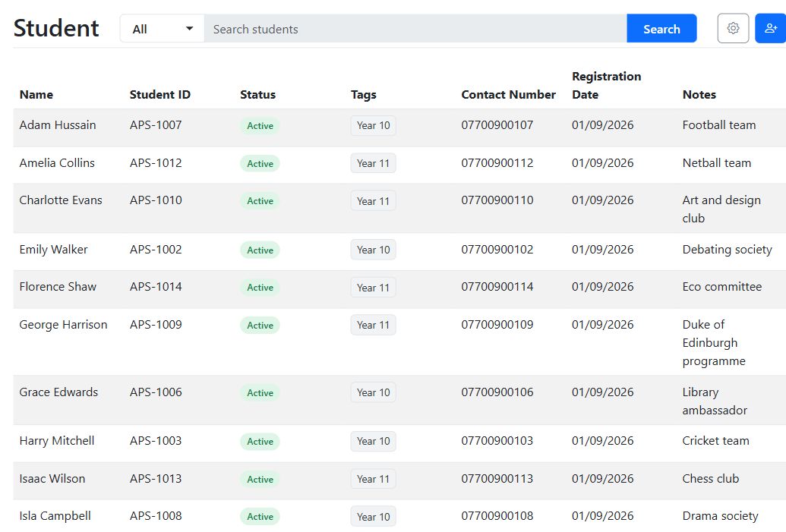This screenshot has width=786, height=532.
Task: Click the Library ambassador note
Action: click(x=715, y=401)
